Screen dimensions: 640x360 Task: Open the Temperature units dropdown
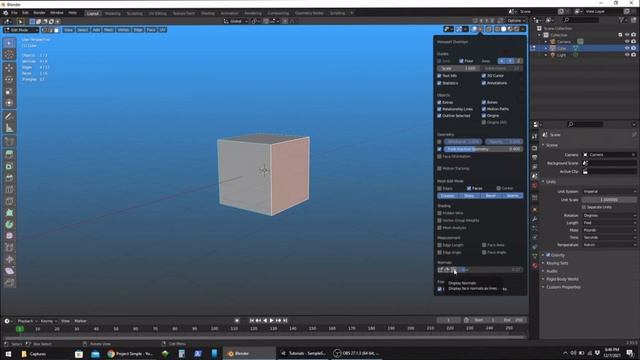coord(609,245)
